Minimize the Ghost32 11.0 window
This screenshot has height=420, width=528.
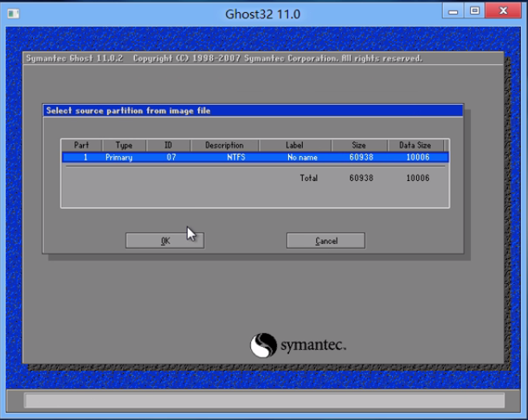(453, 10)
